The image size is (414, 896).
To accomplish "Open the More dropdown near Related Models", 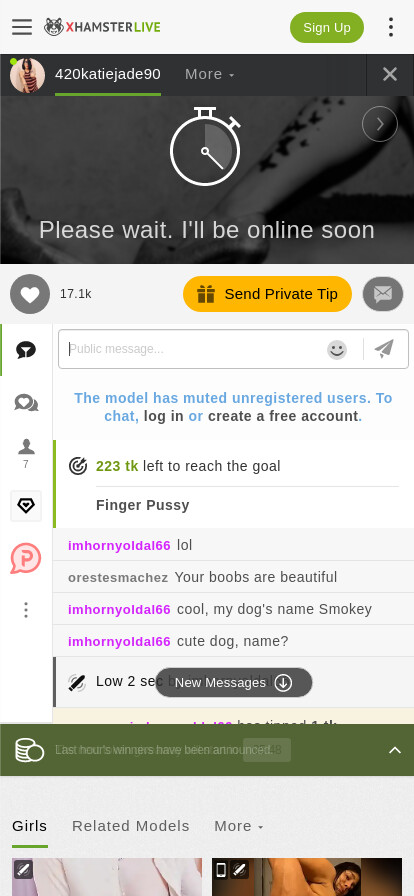I will click(238, 826).
